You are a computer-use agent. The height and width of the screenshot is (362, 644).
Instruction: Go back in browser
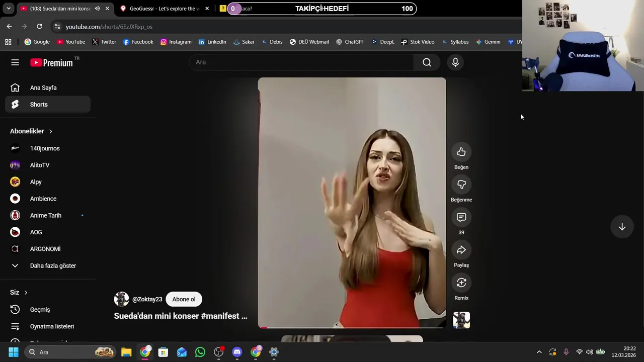tap(9, 26)
